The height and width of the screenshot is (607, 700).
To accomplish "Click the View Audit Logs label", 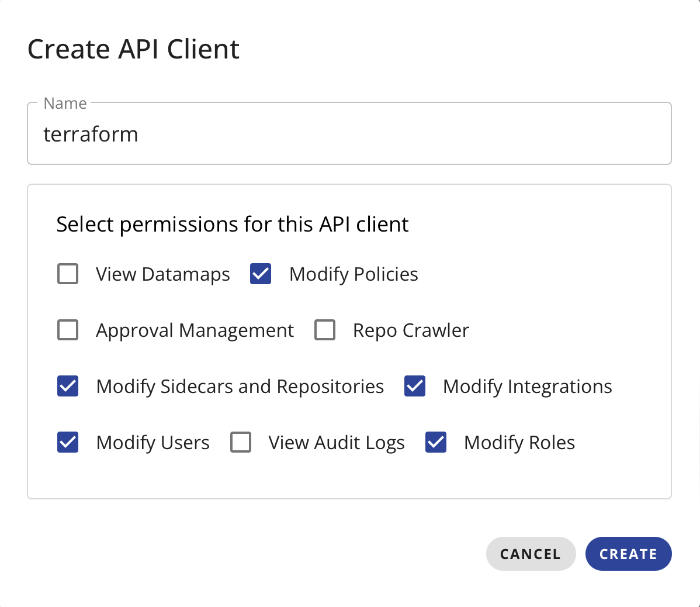I will tap(336, 443).
